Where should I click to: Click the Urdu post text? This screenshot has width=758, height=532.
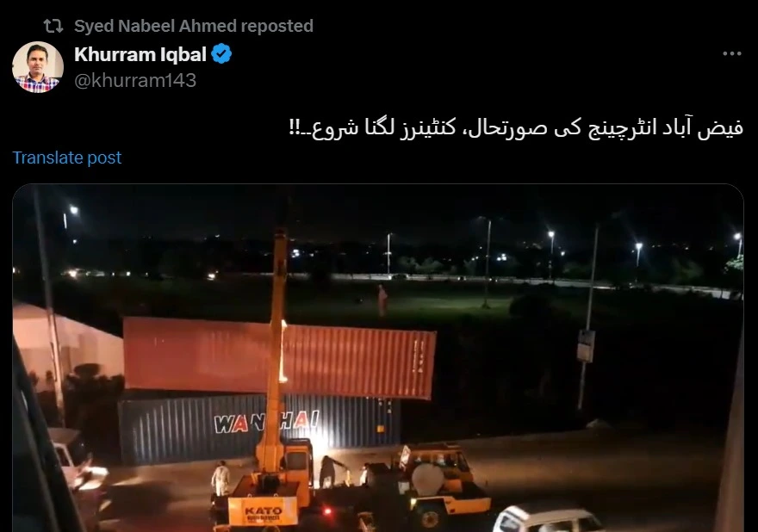coord(516,128)
